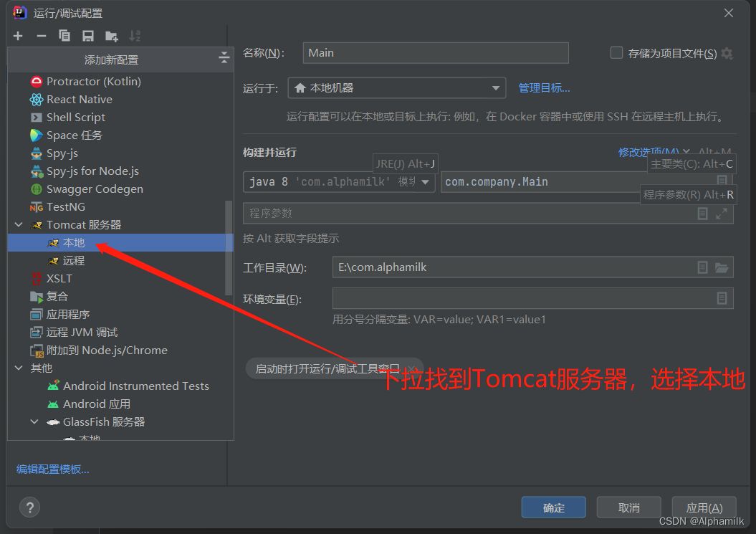This screenshot has height=534, width=756.
Task: Collapse the 其他 tree group
Action: [x=19, y=368]
